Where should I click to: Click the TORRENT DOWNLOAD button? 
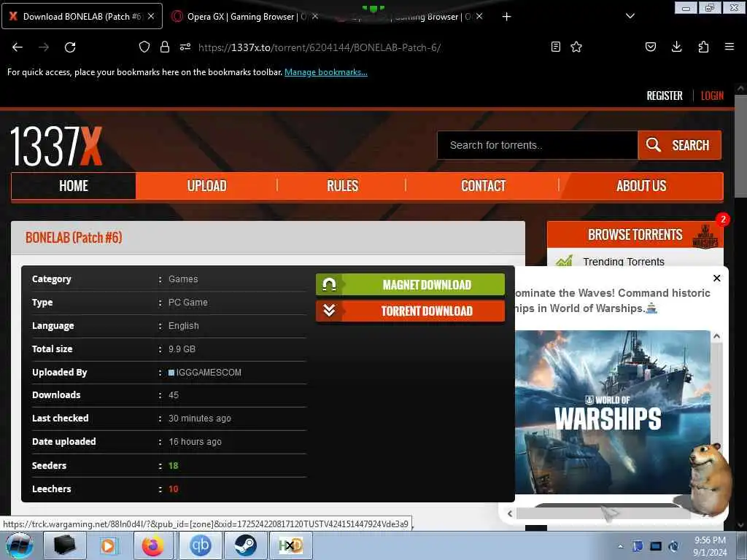[x=410, y=311]
